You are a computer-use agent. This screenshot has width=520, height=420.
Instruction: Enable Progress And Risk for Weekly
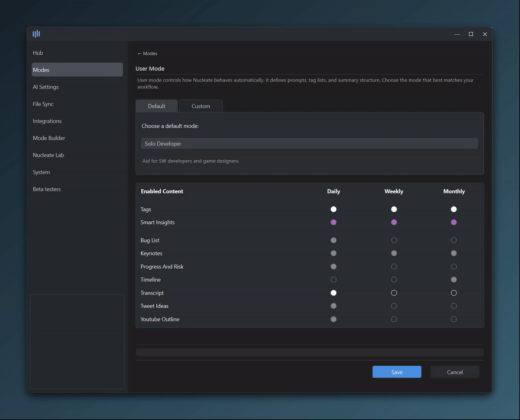pos(394,267)
